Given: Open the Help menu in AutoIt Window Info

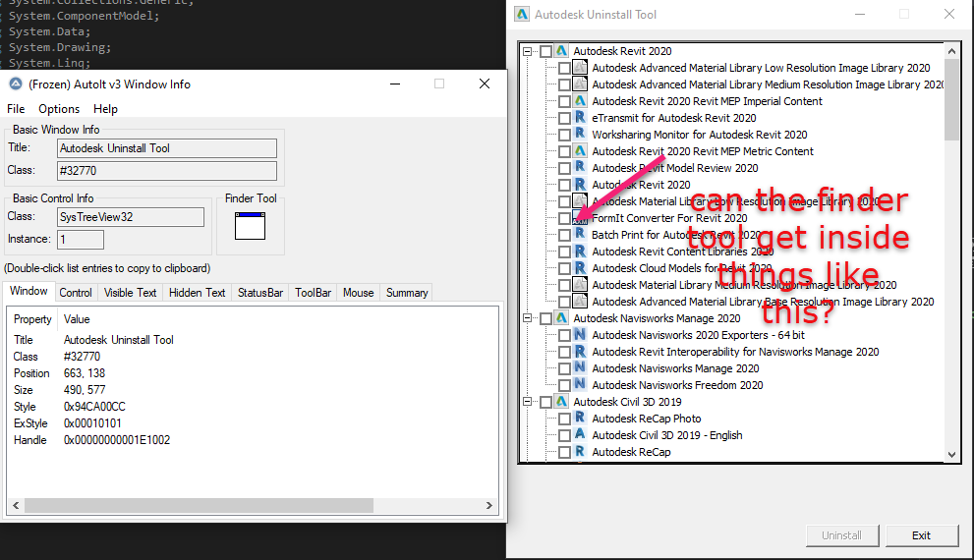Looking at the screenshot, I should (105, 109).
